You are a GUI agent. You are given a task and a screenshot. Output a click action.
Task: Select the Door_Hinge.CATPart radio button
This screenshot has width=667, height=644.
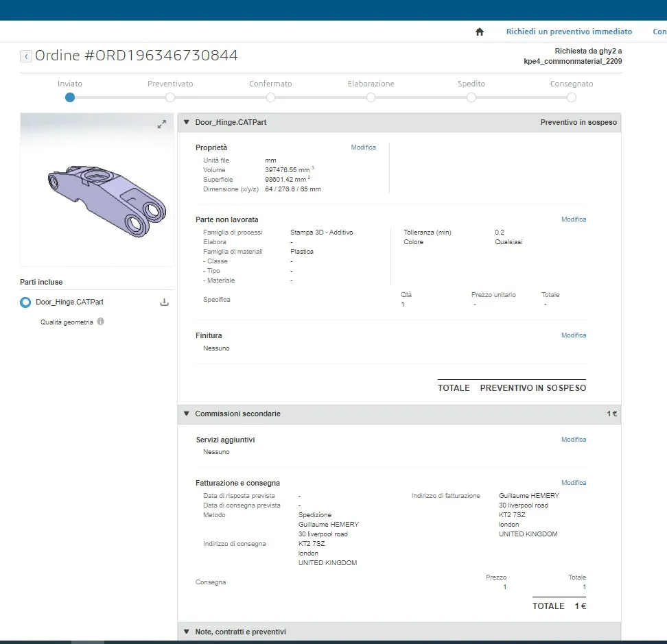coord(25,302)
